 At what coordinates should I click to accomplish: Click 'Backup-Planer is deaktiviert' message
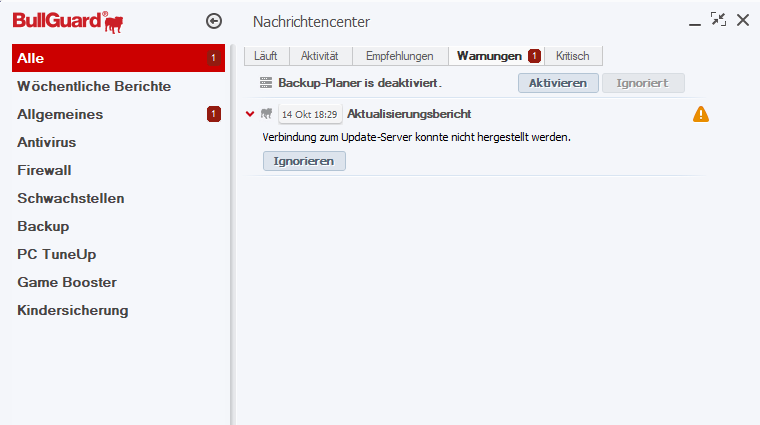pos(360,83)
